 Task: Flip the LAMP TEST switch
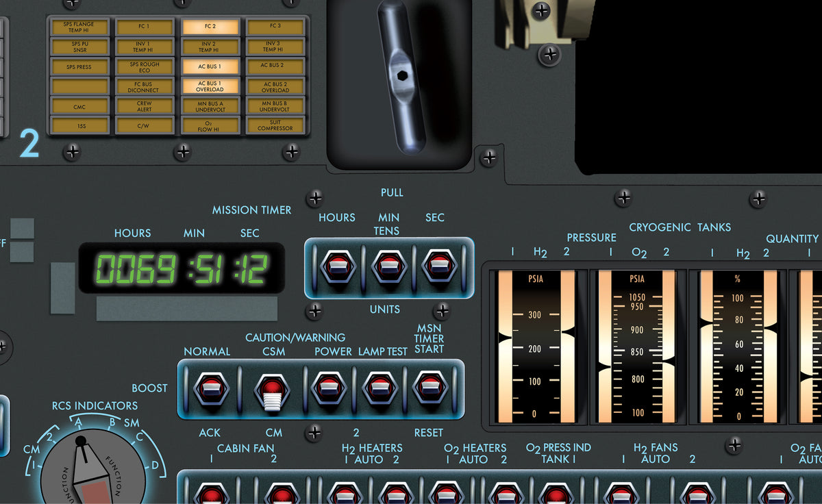(379, 388)
